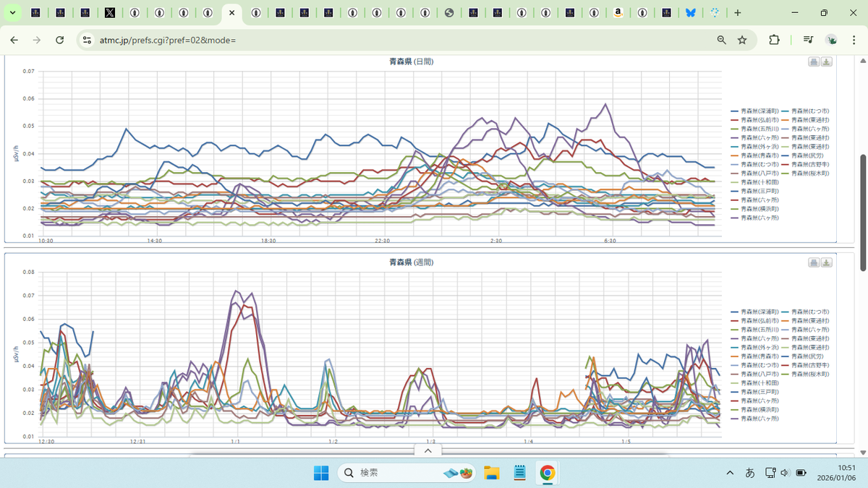Switch to the Amazon tab
This screenshot has width=868, height=488.
point(618,13)
